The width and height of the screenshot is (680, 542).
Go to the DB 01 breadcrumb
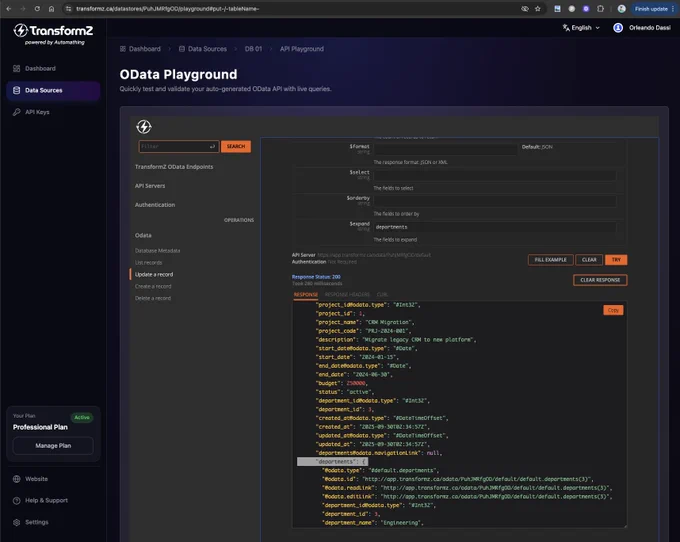coord(253,49)
